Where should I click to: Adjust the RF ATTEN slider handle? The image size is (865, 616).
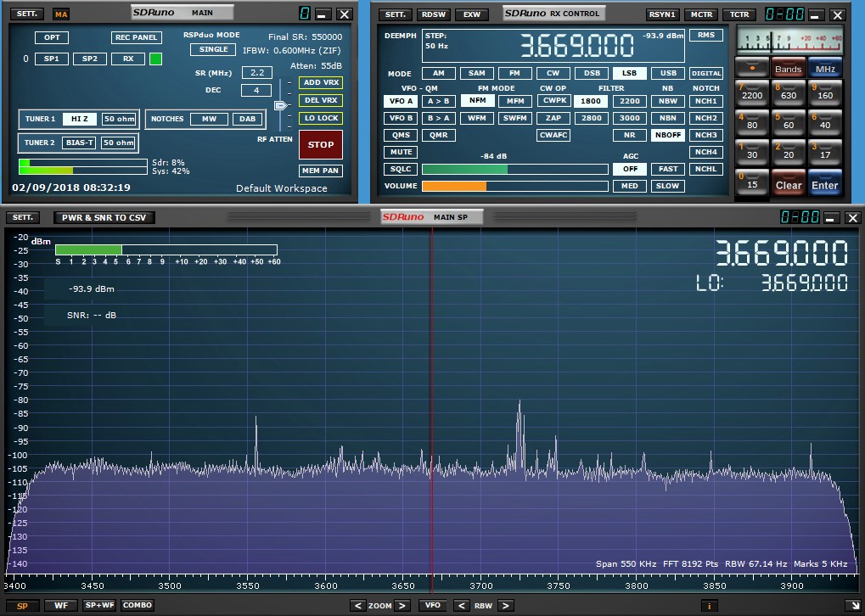281,105
